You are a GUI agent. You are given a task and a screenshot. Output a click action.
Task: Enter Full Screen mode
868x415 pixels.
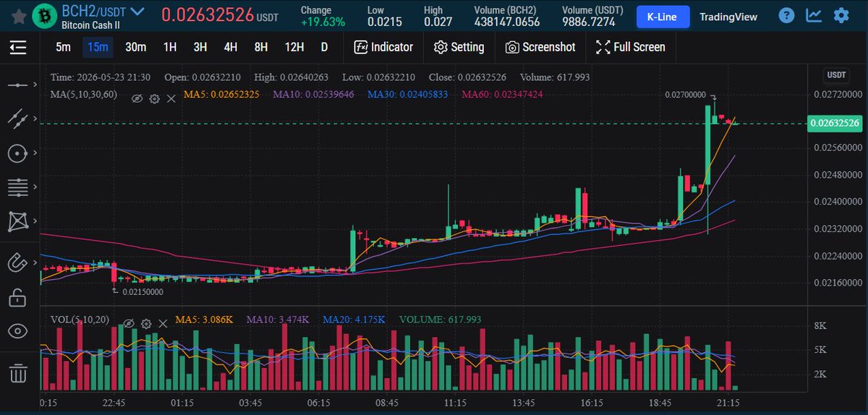[630, 47]
